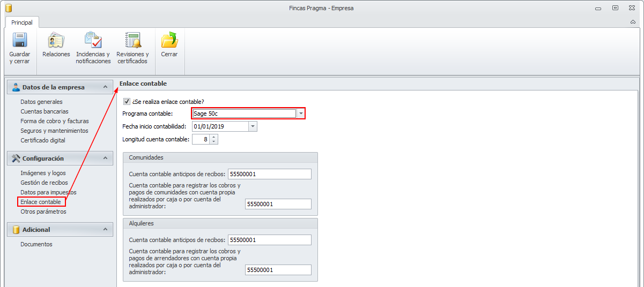Open Revisiones y certificados icon
This screenshot has height=287, width=644.
[132, 40]
